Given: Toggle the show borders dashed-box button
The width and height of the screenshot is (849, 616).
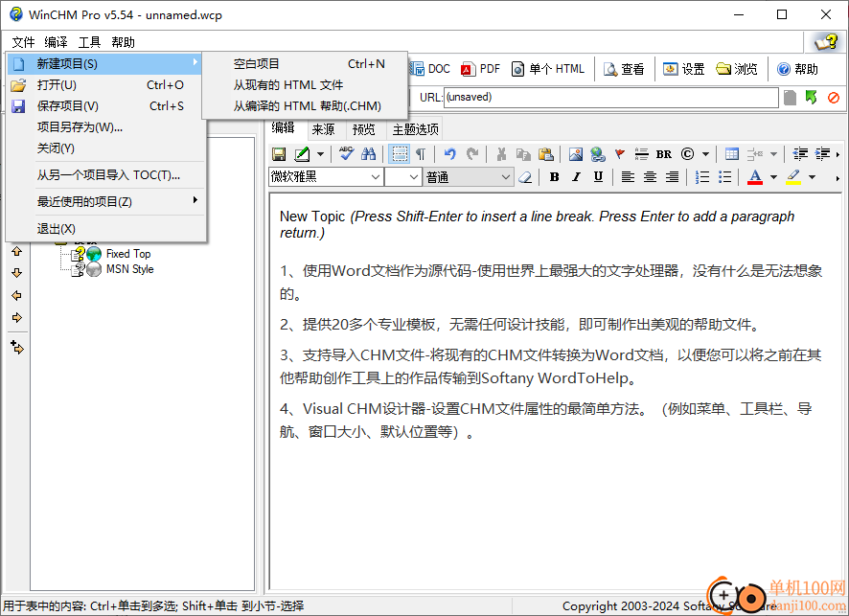Looking at the screenshot, I should point(400,154).
